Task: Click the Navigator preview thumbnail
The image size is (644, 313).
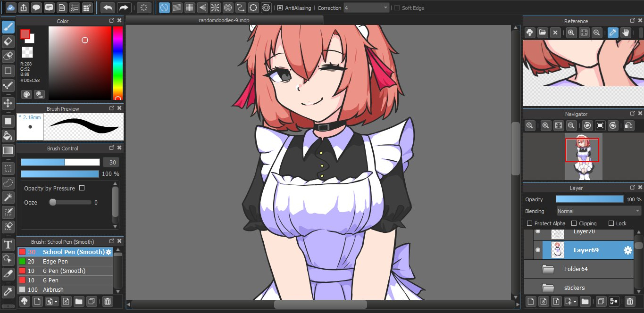Action: pyautogui.click(x=583, y=156)
